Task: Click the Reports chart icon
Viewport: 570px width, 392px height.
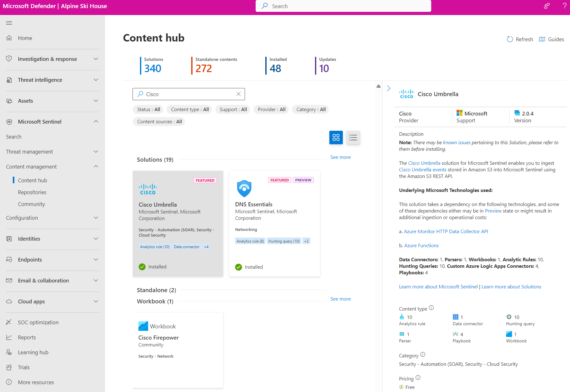Action: (x=9, y=337)
